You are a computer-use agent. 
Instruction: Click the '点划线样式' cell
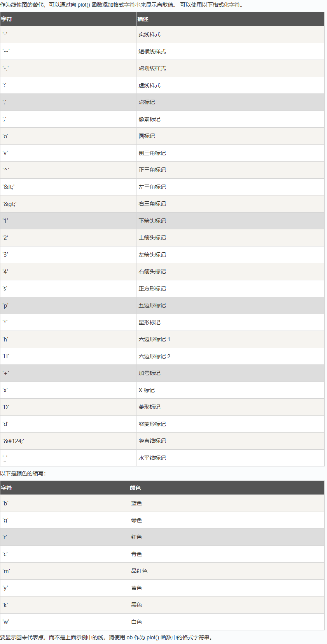[152, 68]
